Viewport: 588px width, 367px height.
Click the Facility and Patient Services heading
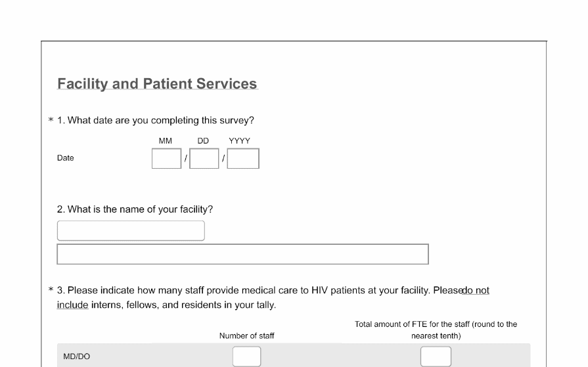(x=157, y=84)
